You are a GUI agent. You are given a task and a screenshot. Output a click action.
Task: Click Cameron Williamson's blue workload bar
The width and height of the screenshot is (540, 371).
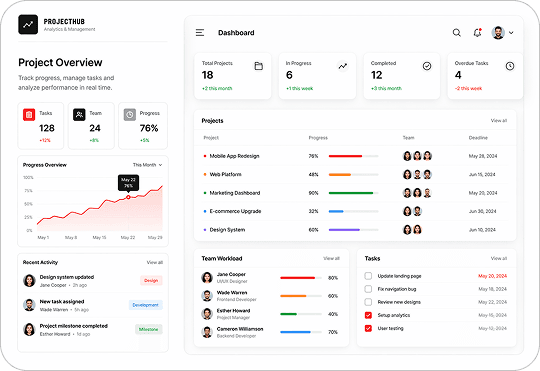point(301,332)
